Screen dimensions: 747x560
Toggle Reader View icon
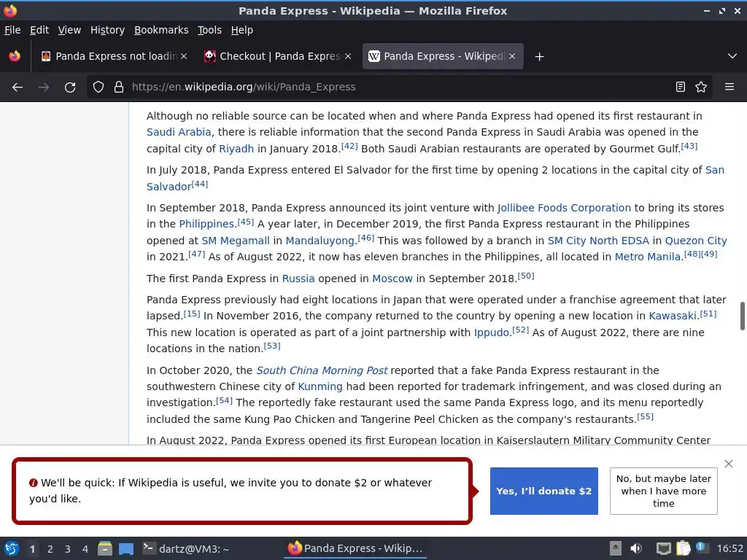point(681,87)
